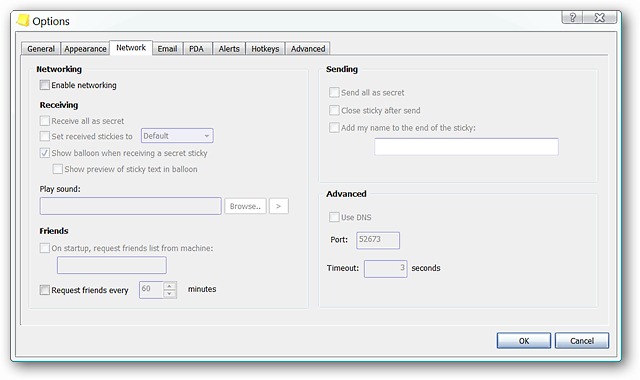Image resolution: width=640 pixels, height=380 pixels.
Task: Increase request friends minutes with up arrow
Action: pyautogui.click(x=170, y=286)
